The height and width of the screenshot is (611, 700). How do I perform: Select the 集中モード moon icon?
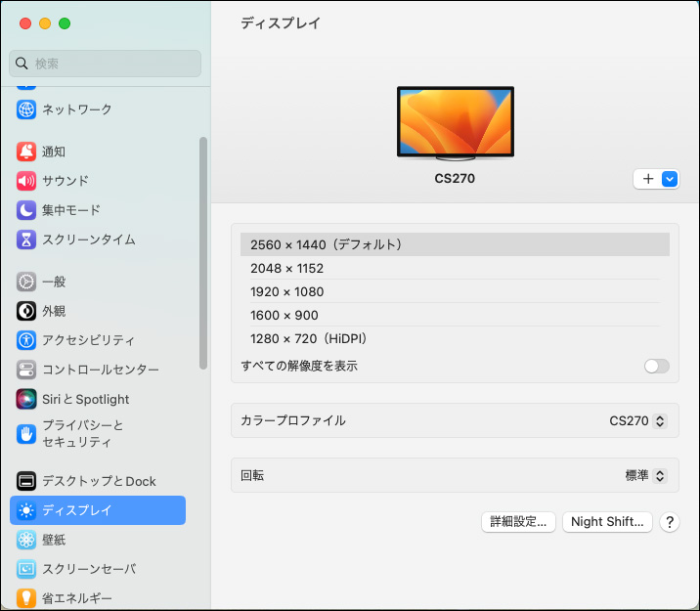coord(26,210)
